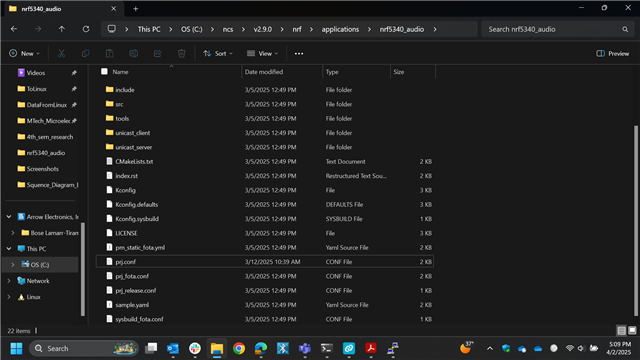
Task: Click the This PC breadcrumb
Action: click(x=149, y=29)
